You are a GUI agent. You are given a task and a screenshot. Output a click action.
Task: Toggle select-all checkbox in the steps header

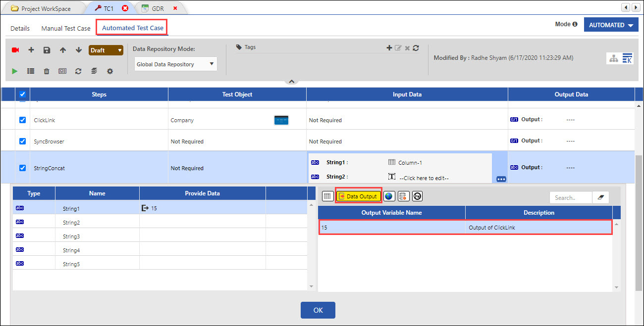[22, 94]
